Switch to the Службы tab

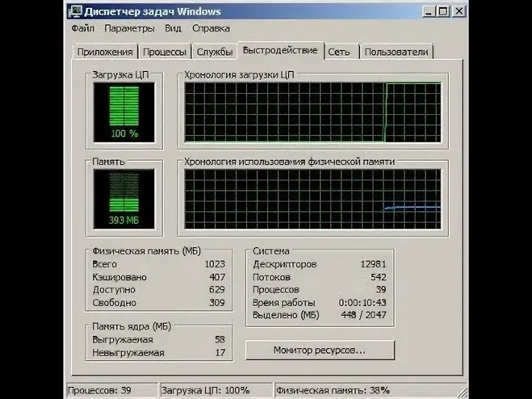click(214, 52)
